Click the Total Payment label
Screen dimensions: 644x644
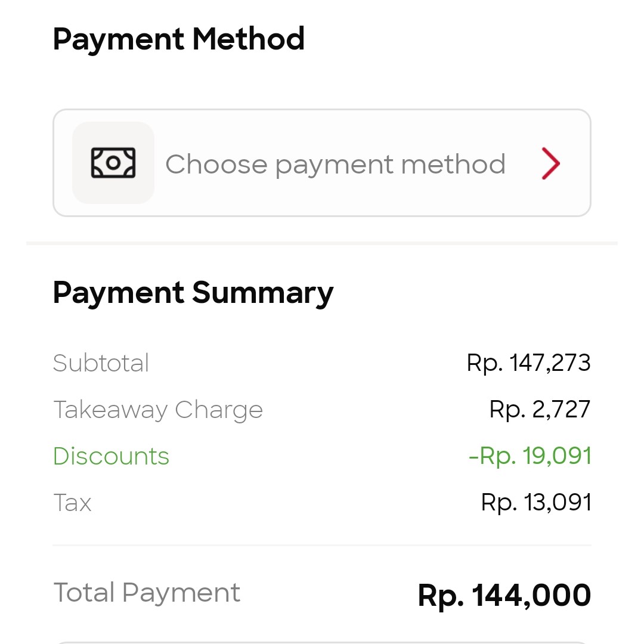pos(147,593)
